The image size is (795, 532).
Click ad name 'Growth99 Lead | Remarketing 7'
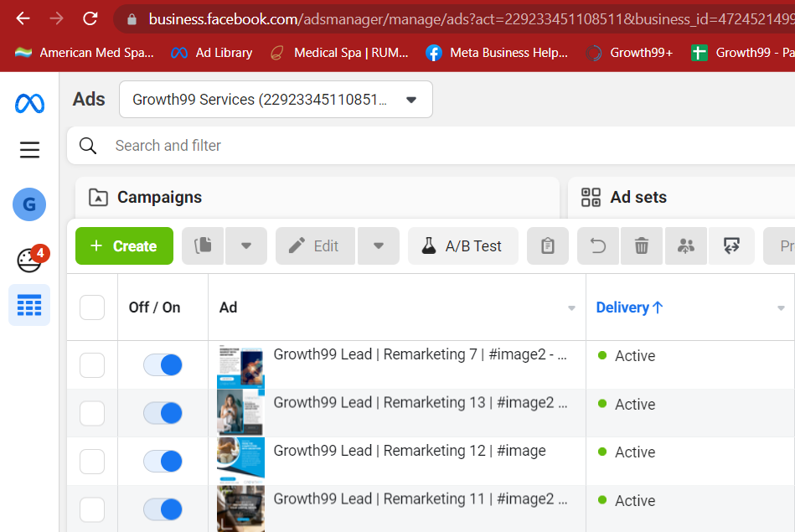[x=421, y=354]
